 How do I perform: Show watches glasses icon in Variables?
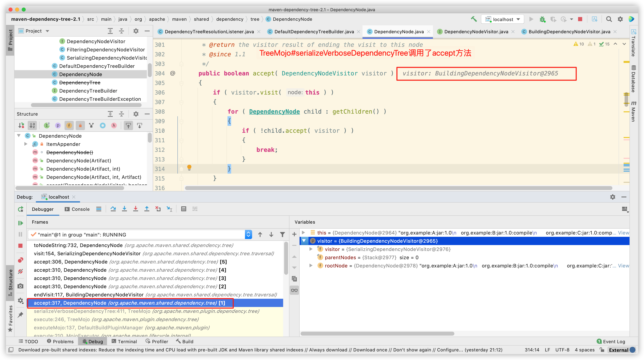point(294,290)
